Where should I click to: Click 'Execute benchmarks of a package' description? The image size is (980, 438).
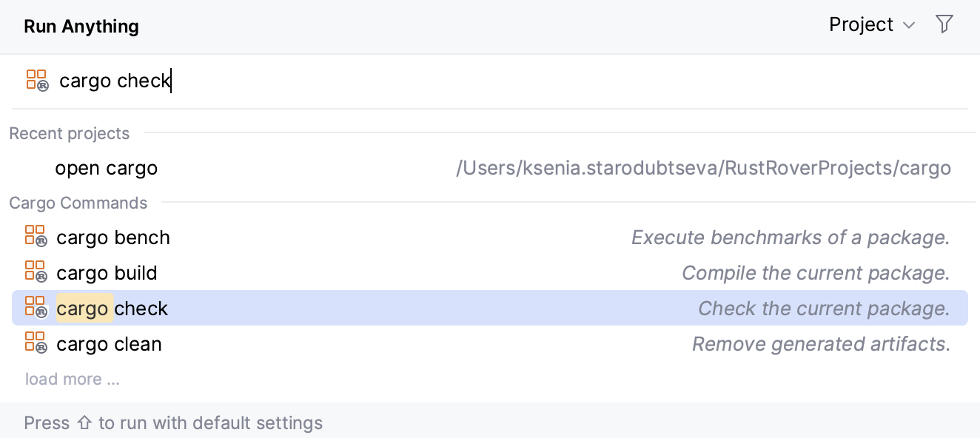(x=790, y=237)
